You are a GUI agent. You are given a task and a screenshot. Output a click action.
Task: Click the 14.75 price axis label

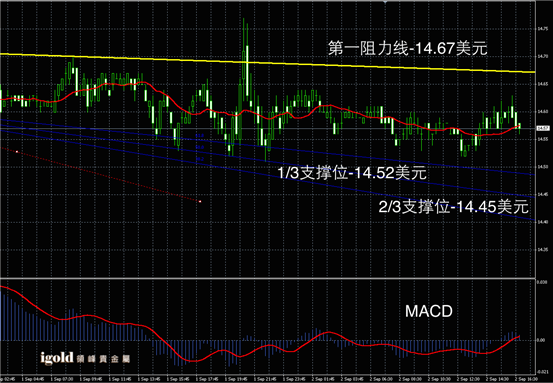click(542, 29)
